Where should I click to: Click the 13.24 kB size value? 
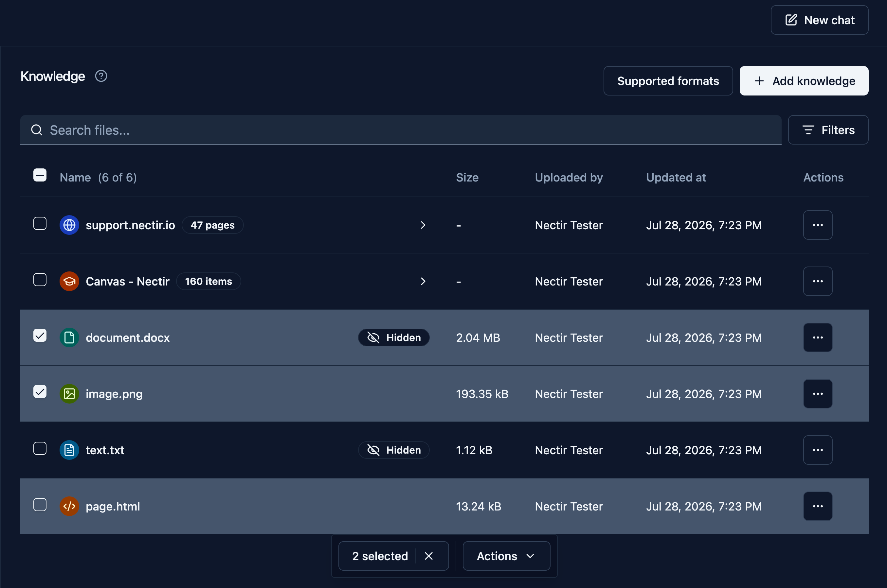tap(479, 506)
